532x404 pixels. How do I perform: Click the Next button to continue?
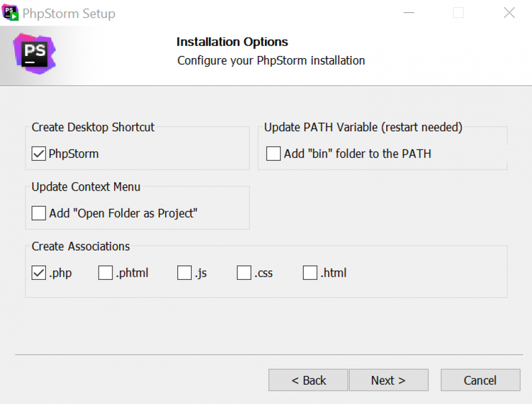tap(388, 380)
